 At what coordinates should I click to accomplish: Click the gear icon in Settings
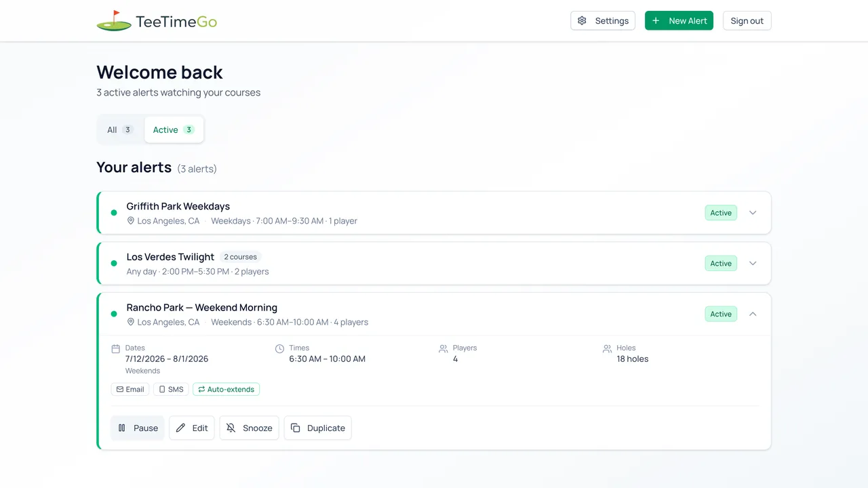click(x=582, y=21)
